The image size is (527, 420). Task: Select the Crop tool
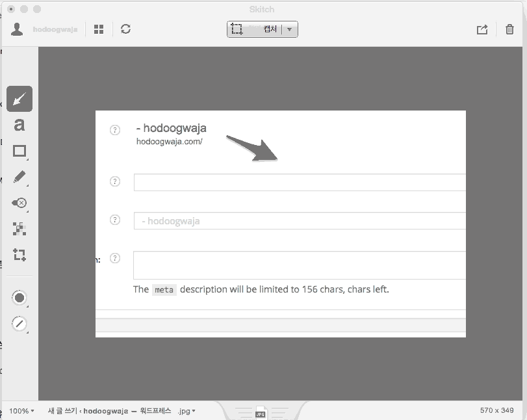(19, 255)
